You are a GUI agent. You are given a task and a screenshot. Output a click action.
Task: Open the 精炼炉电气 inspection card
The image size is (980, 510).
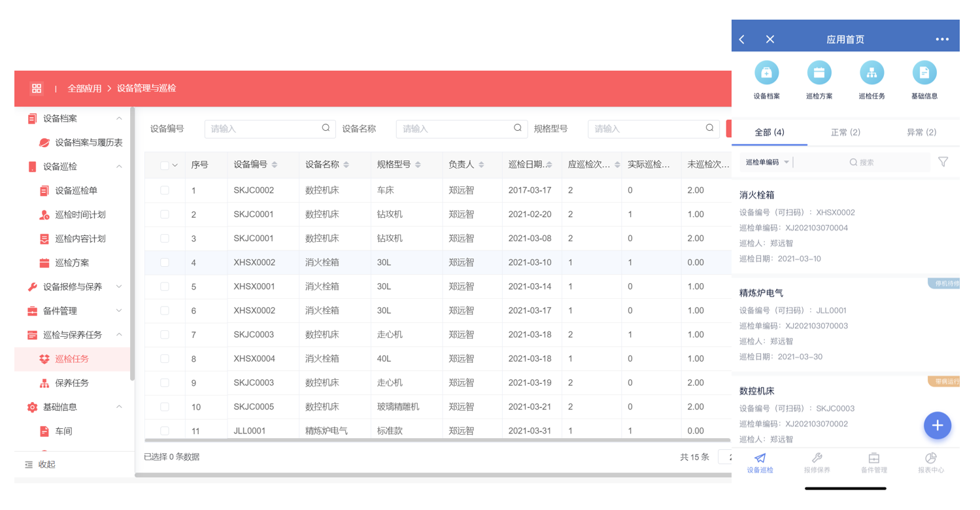(845, 325)
